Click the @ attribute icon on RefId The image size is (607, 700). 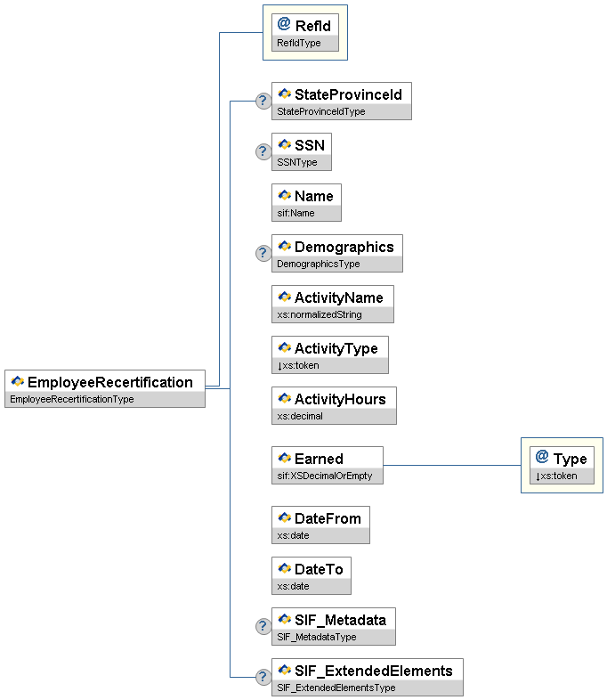point(284,25)
